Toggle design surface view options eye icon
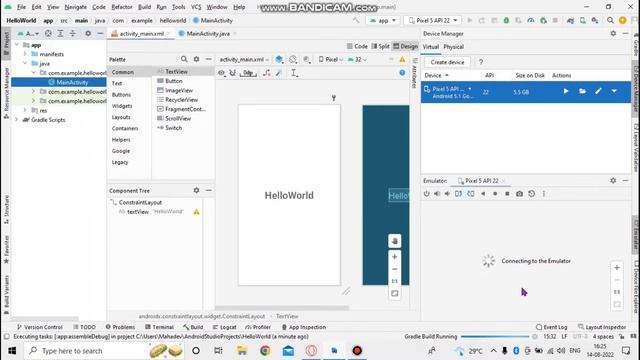 point(221,73)
